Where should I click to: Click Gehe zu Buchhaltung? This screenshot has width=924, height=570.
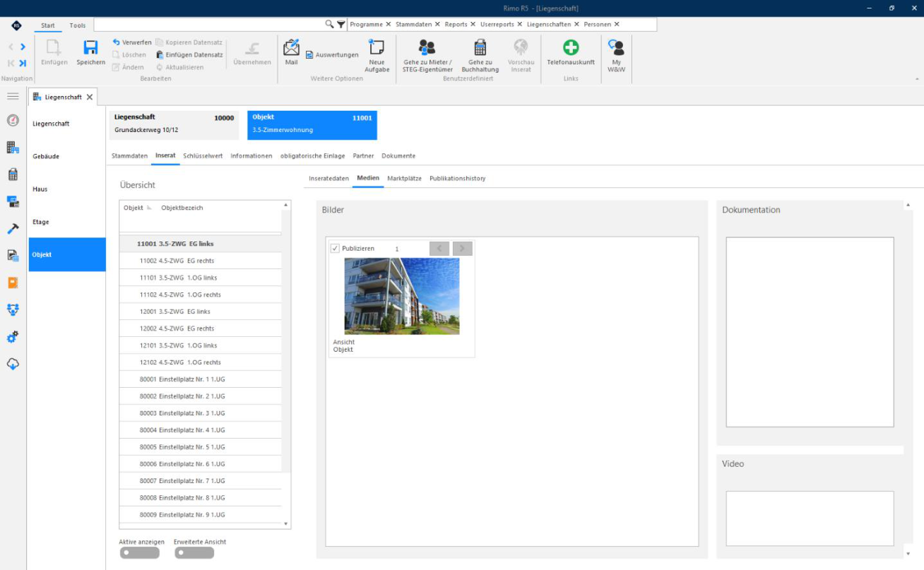[480, 56]
